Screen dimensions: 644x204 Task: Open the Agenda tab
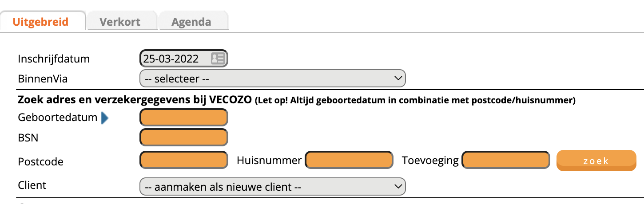(191, 22)
